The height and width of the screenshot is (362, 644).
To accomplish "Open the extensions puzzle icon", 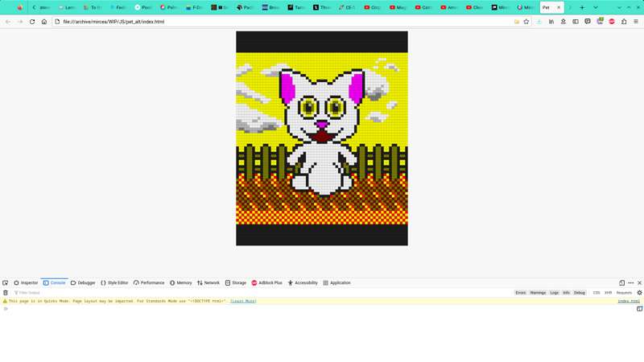I will tap(624, 22).
